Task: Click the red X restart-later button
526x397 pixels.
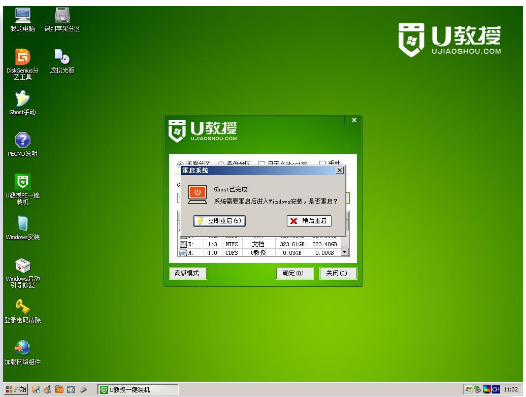Action: 309,221
